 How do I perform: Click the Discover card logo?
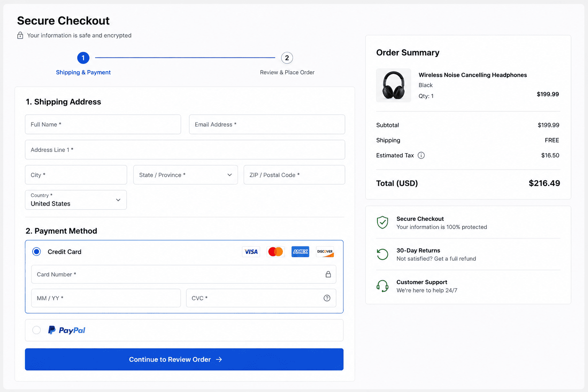click(325, 252)
